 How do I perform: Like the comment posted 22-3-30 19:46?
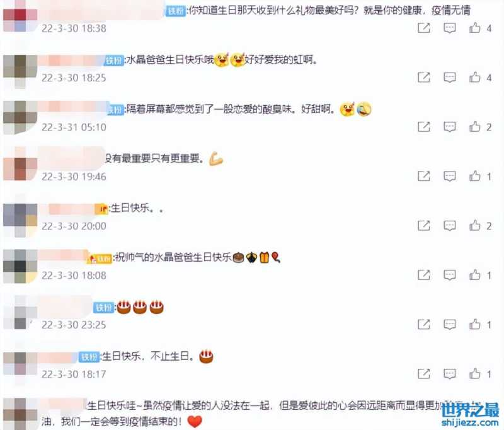point(475,176)
